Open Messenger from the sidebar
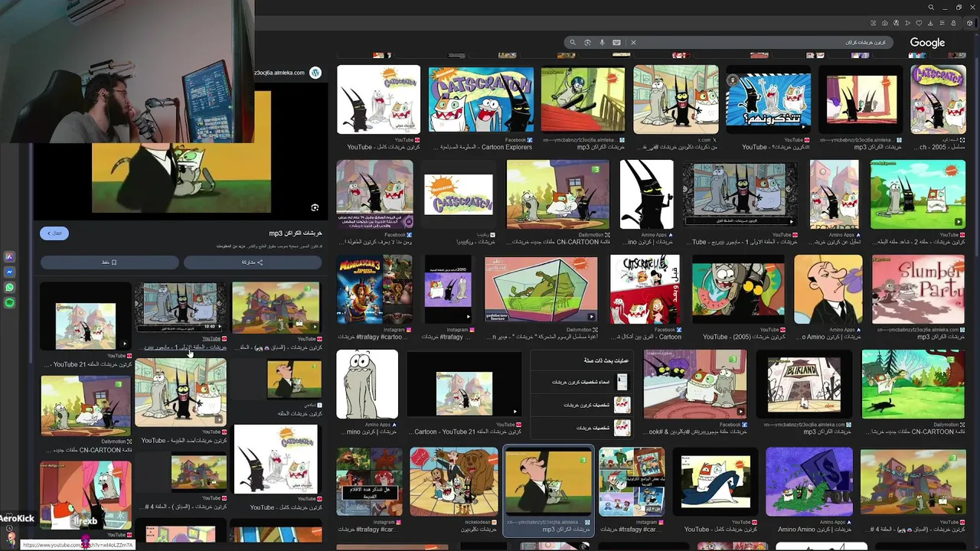The height and width of the screenshot is (551, 980). [10, 272]
